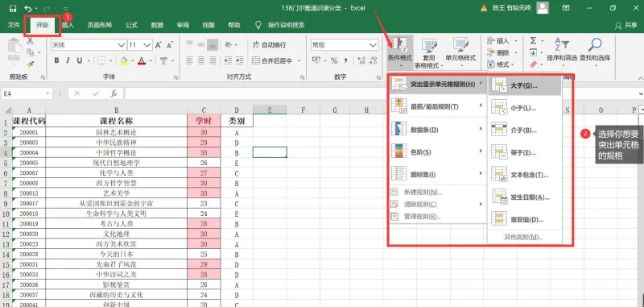Open the font size dropdown showing 11

[x=148, y=44]
